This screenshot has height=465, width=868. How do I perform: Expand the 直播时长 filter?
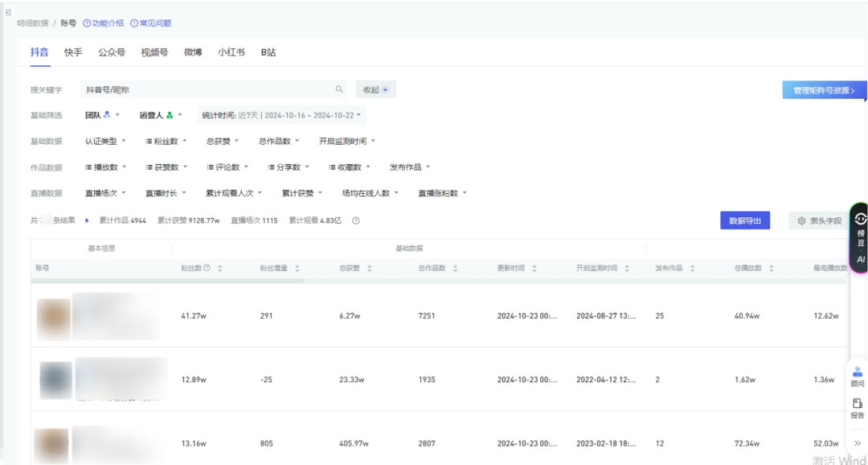[166, 193]
